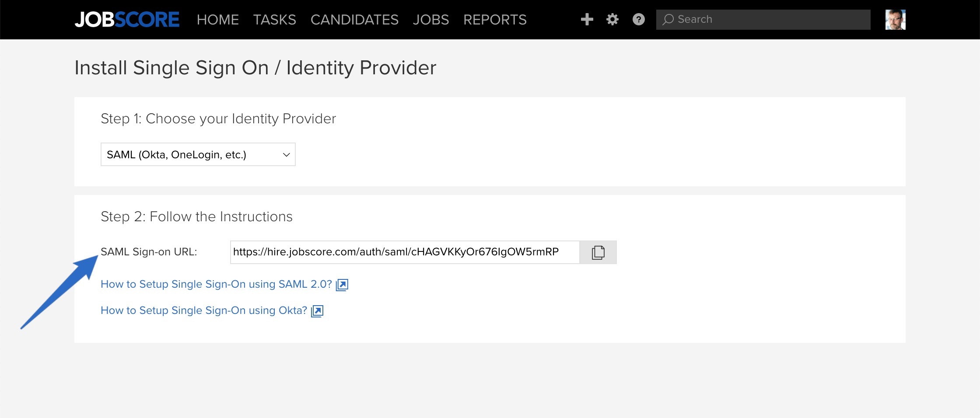The height and width of the screenshot is (418, 980).
Task: Open the REPORTS menu
Action: click(495, 20)
